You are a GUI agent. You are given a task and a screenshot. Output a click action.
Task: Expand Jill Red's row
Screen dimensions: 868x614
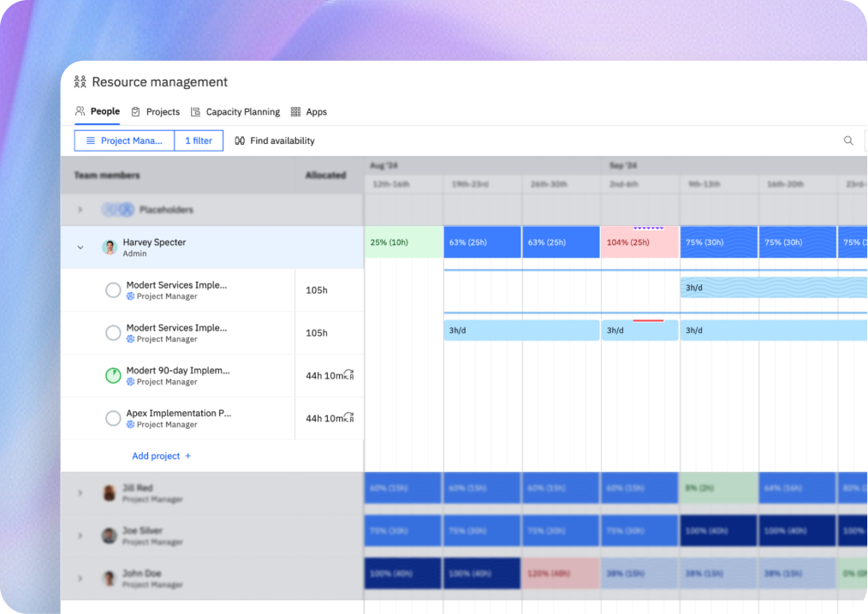pyautogui.click(x=80, y=492)
